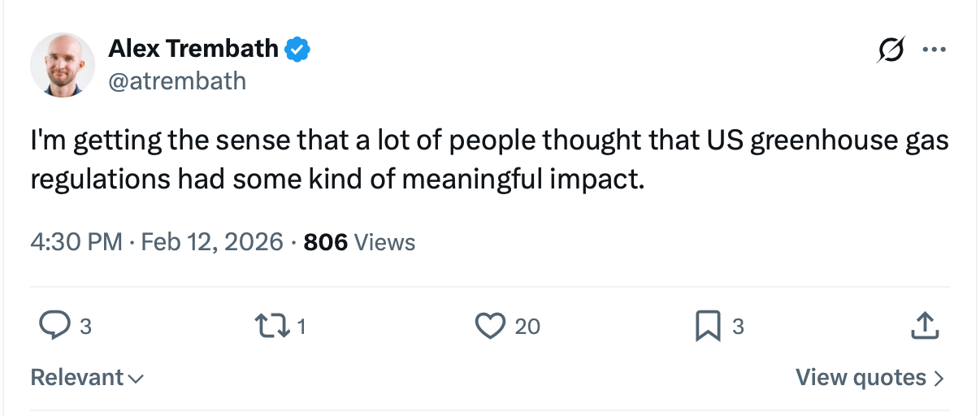
Task: Open View quotes link
Action: pos(861,378)
